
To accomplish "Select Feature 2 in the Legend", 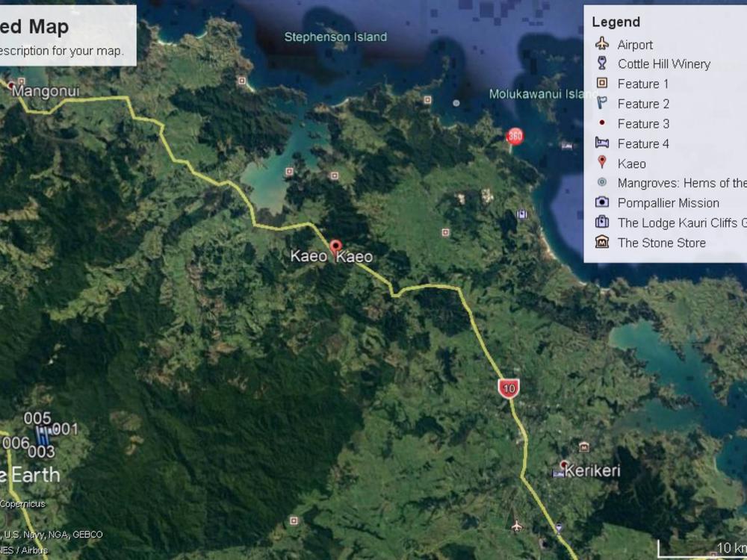I will point(643,104).
